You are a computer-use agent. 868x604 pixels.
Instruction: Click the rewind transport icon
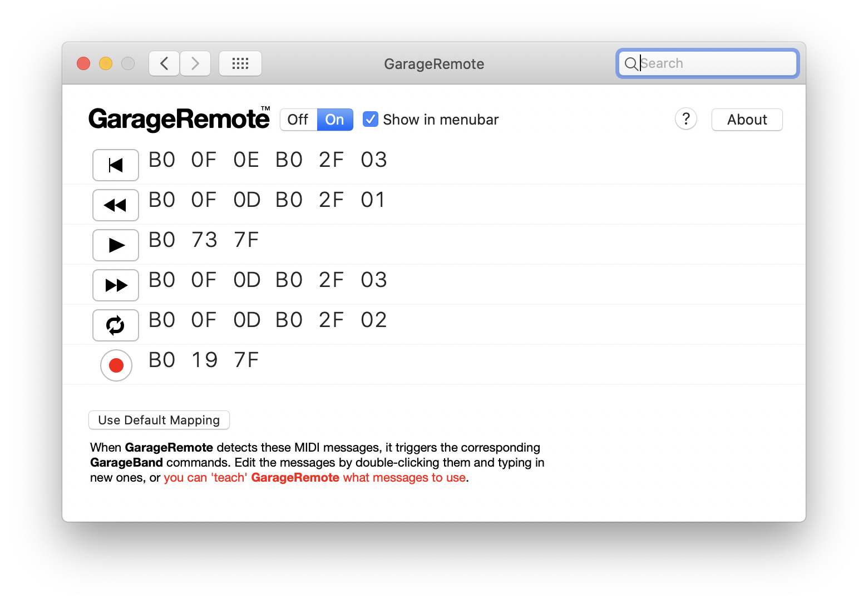click(116, 205)
